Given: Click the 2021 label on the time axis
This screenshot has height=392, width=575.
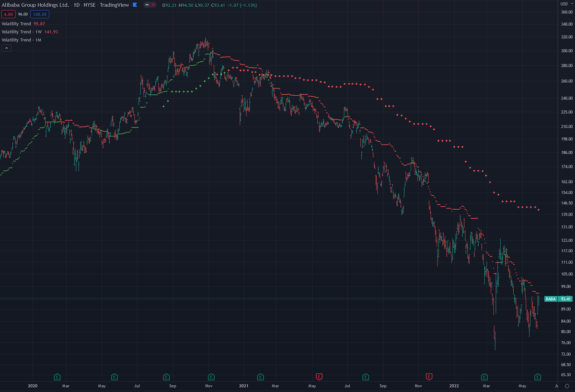Looking at the screenshot, I should tap(243, 385).
